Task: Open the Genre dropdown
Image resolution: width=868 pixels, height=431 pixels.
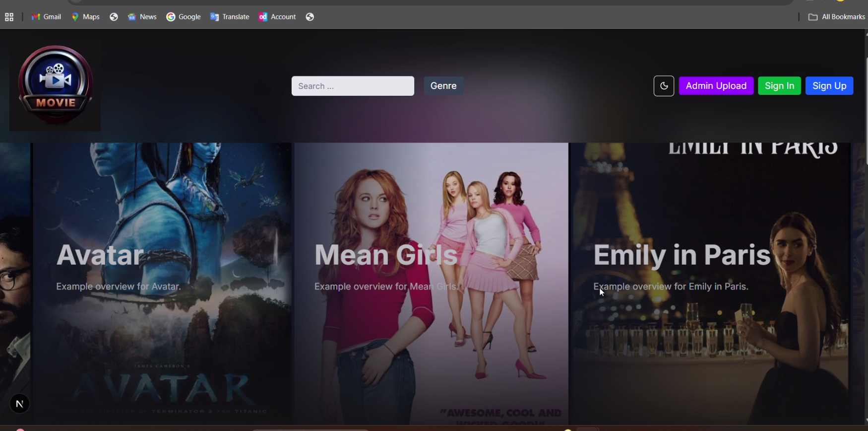Action: (x=443, y=86)
